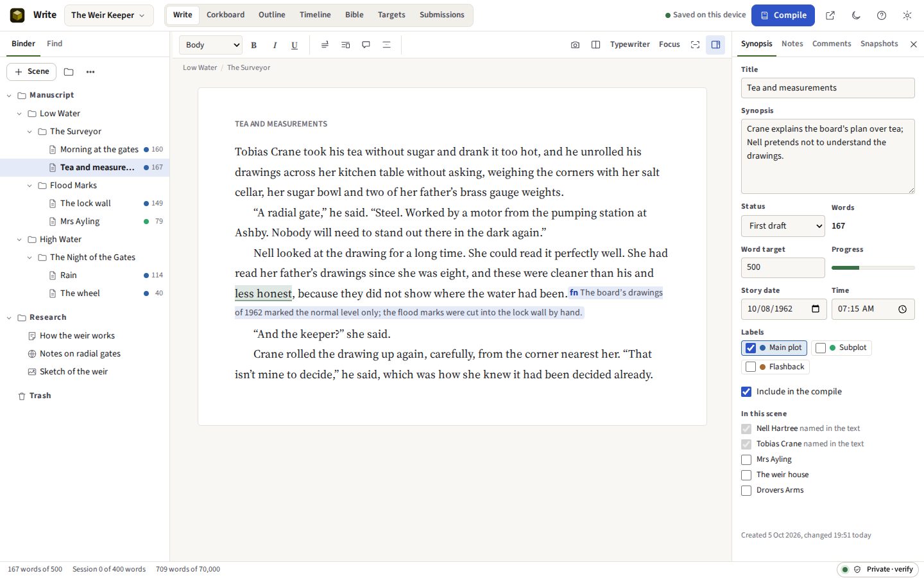
Task: Apply underline formatting
Action: [x=295, y=45]
